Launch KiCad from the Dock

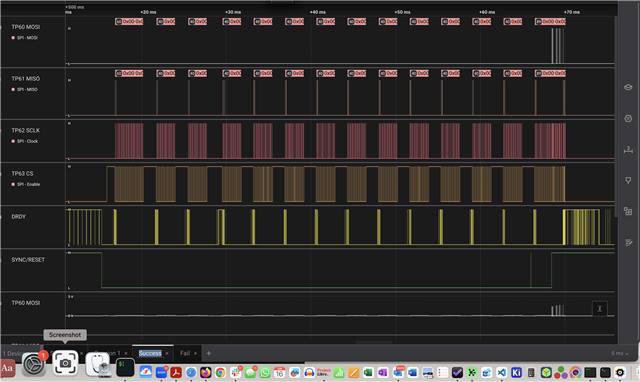[x=516, y=372]
